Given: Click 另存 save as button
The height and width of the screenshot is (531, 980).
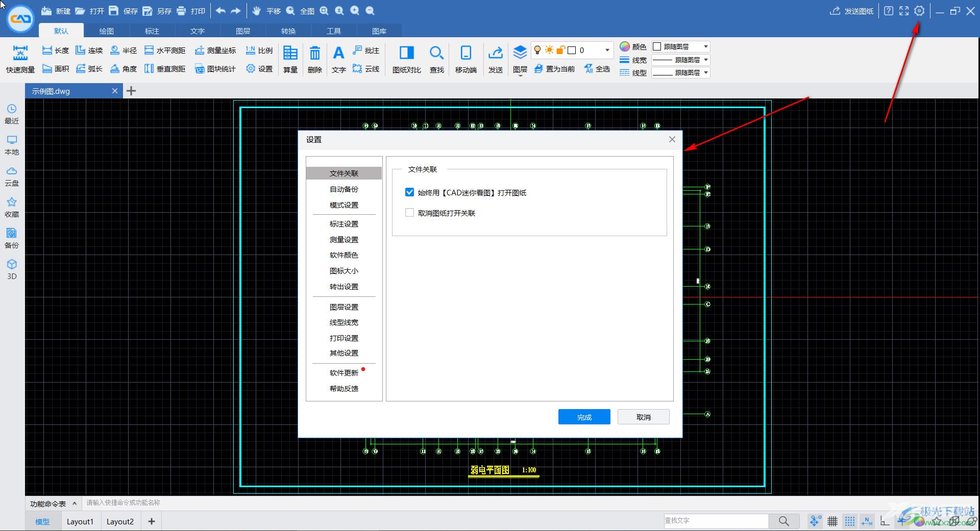Looking at the screenshot, I should click(x=157, y=11).
